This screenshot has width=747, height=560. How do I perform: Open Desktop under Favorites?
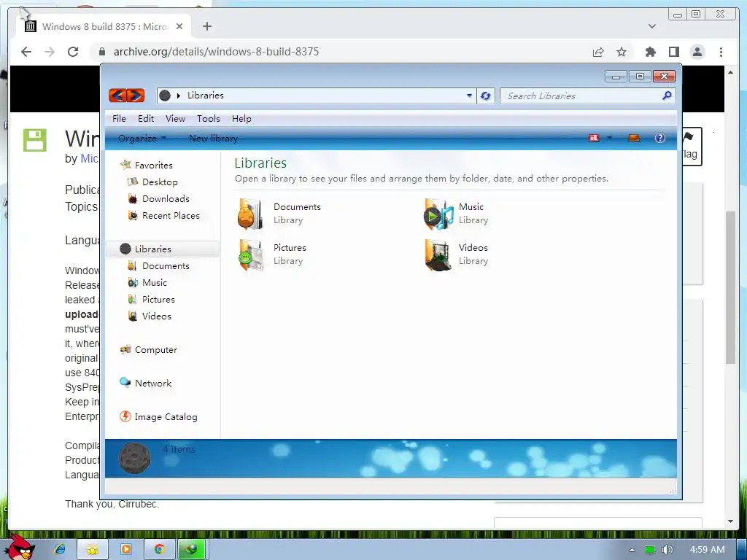(153, 182)
